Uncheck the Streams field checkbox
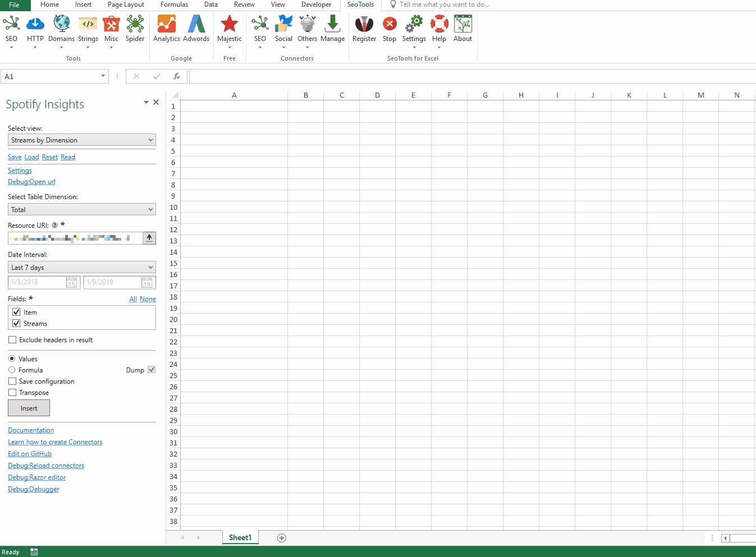Viewport: 756px width, 557px height. click(x=16, y=323)
